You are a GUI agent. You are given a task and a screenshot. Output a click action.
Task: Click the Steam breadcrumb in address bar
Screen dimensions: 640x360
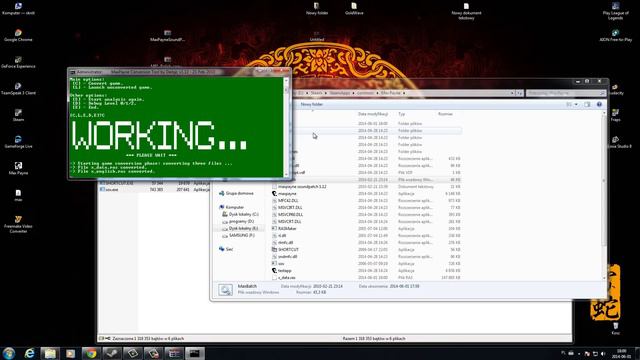(316, 93)
